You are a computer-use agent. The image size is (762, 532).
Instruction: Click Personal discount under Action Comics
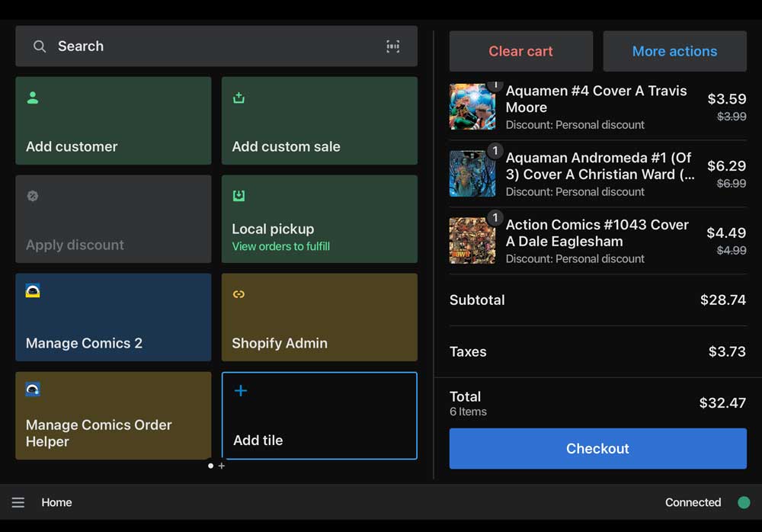tap(575, 259)
